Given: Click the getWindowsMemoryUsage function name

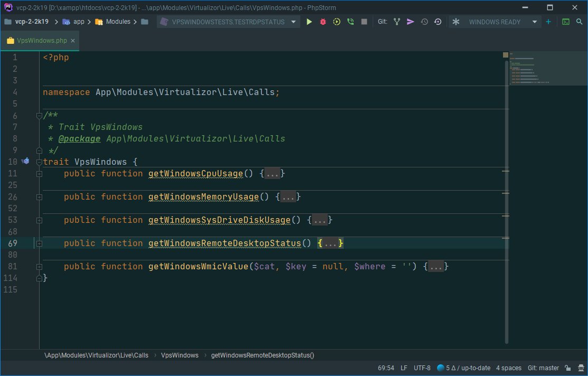Looking at the screenshot, I should (204, 197).
